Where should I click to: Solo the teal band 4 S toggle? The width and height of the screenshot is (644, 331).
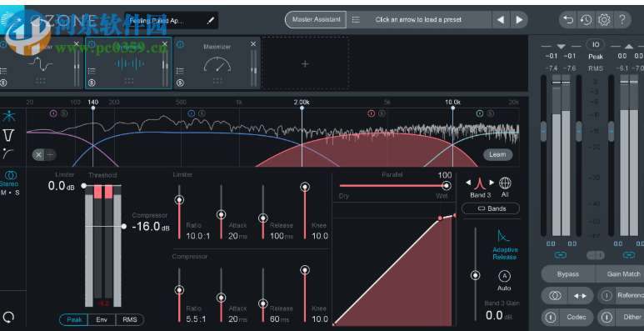click(491, 113)
